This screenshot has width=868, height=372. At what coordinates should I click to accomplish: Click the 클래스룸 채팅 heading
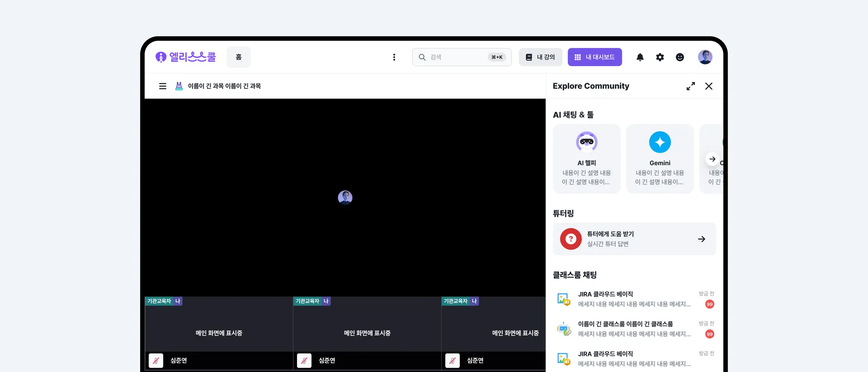(x=575, y=275)
